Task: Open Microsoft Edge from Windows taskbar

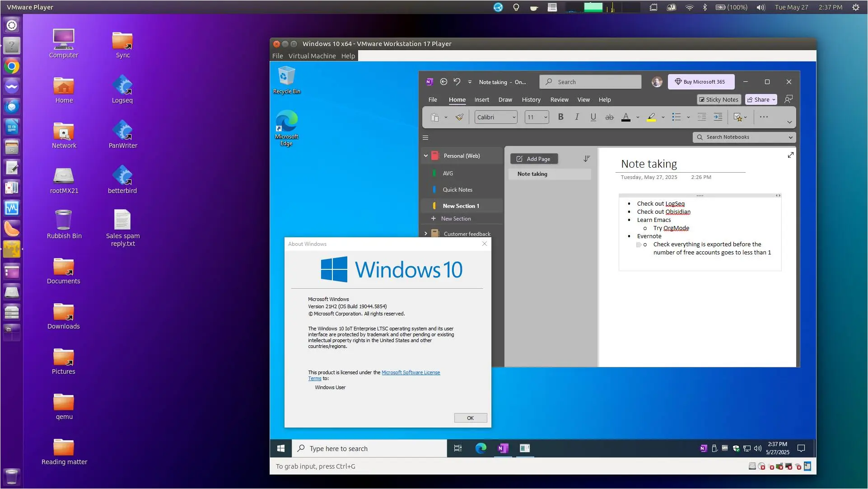Action: click(481, 448)
